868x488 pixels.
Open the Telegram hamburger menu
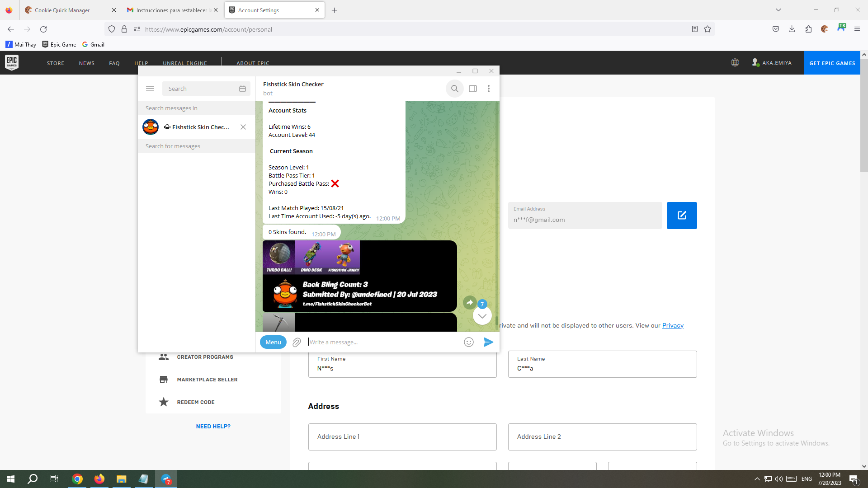(150, 89)
